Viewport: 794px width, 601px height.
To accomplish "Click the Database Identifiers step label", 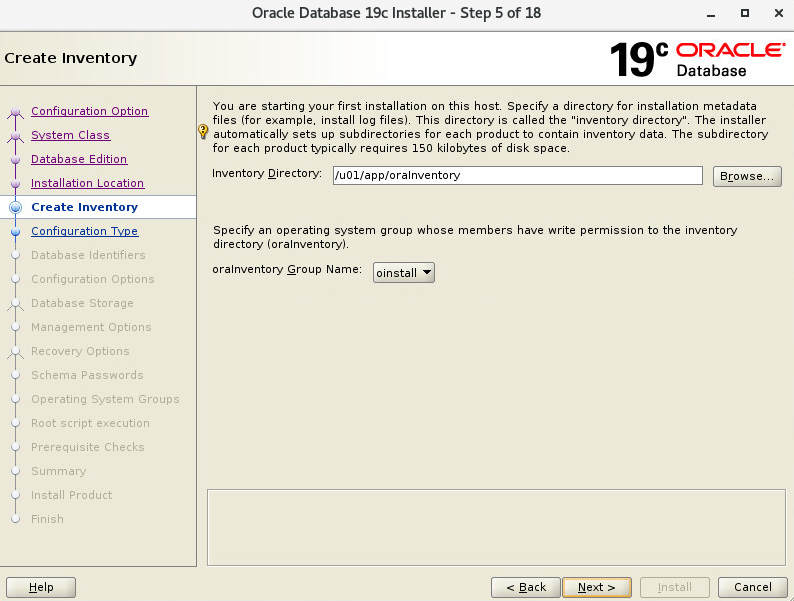I will click(88, 255).
